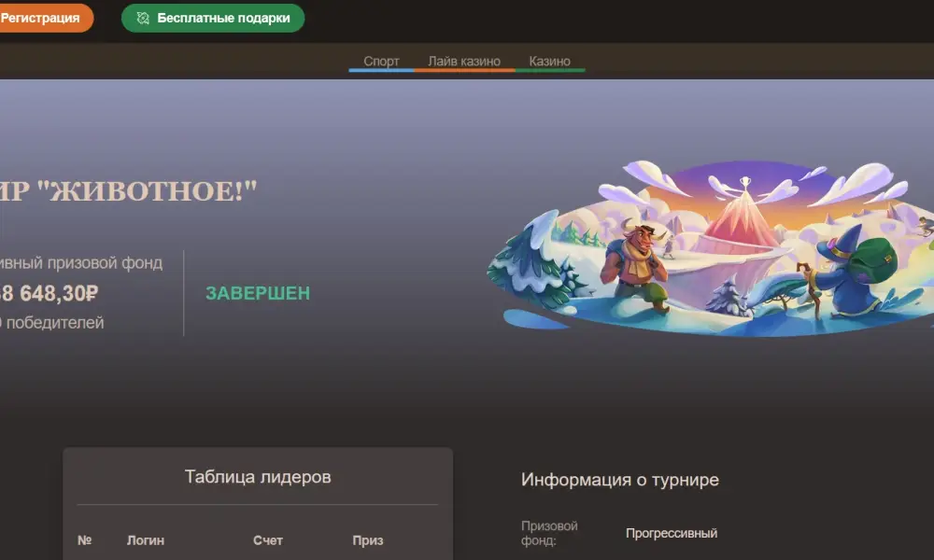Select the Казино tab
Viewport: 934px width, 560px height.
tap(550, 62)
